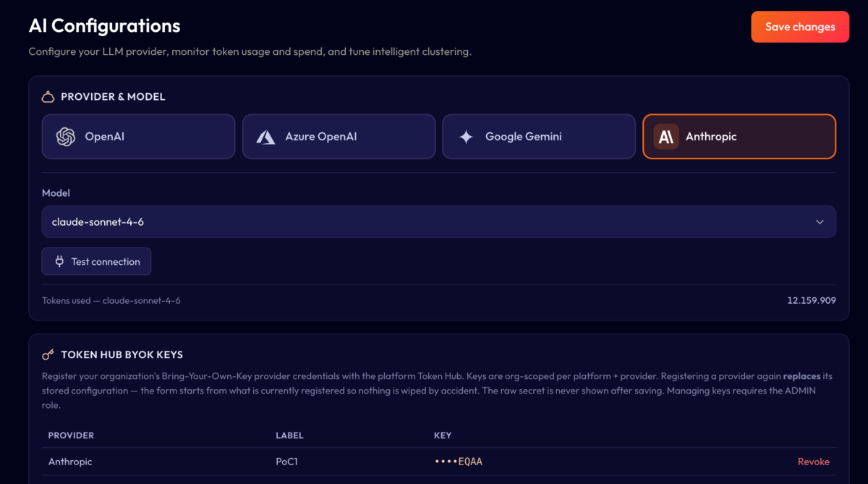Select OpenAI as the provider

[x=138, y=137]
